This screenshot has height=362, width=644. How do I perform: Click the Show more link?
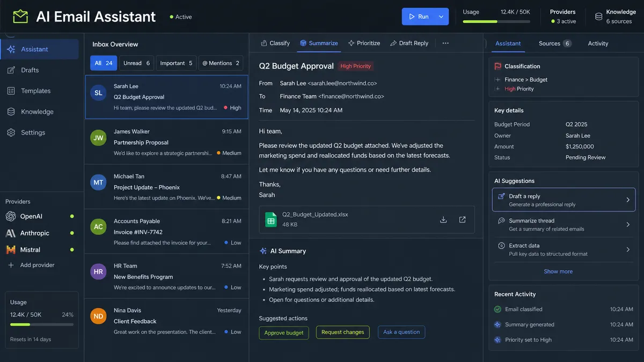point(558,271)
